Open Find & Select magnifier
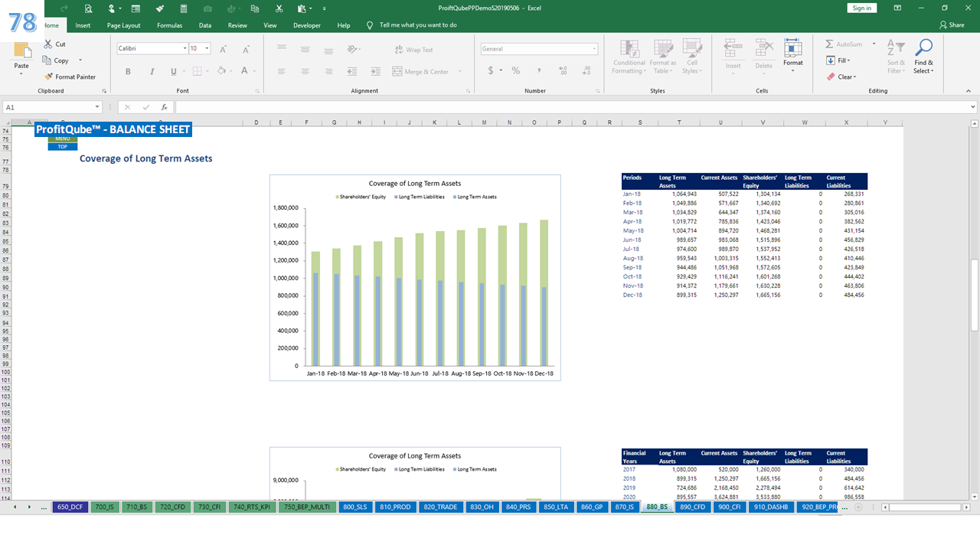Viewport: 980px width, 551px height. (x=923, y=58)
